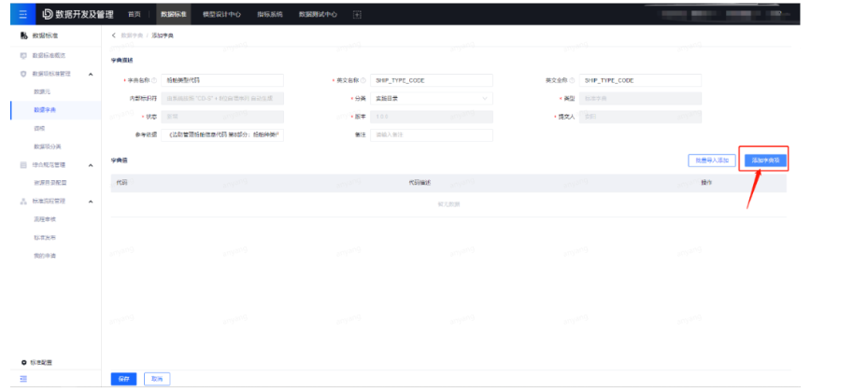
Task: Click the 备注 input field
Action: 432,135
